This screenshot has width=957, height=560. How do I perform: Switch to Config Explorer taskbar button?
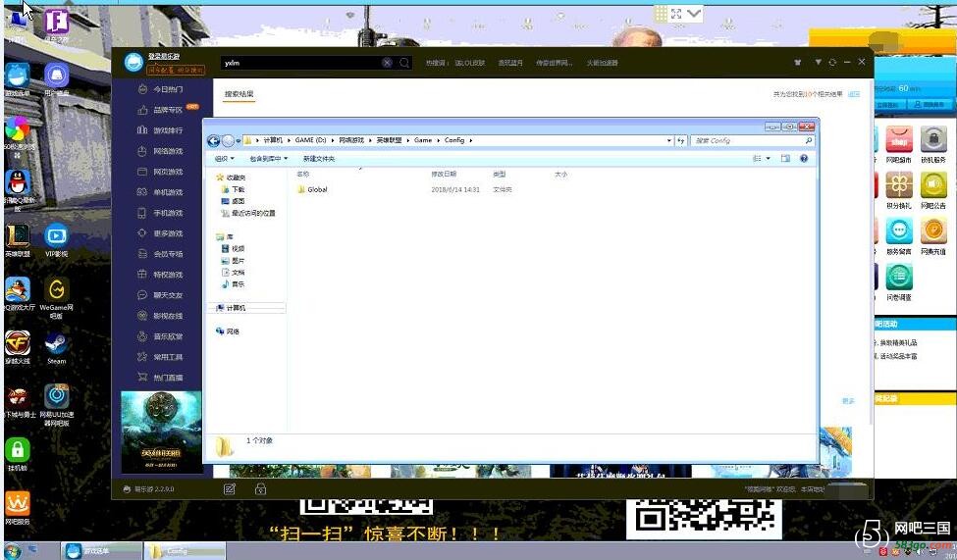point(185,551)
